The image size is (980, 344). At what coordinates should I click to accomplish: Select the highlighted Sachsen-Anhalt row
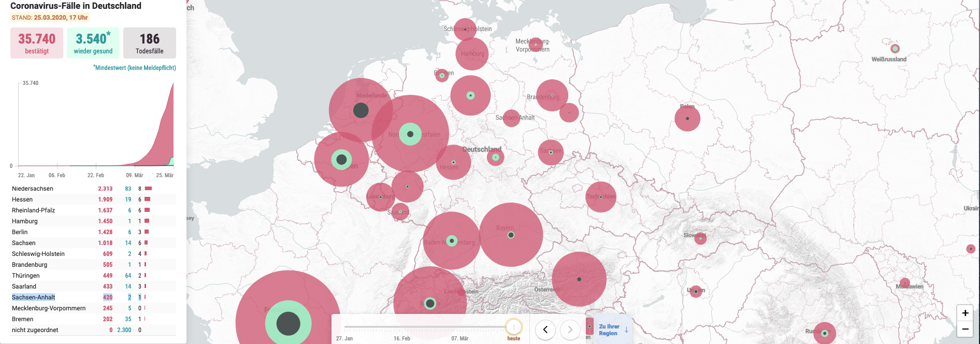tap(93, 297)
